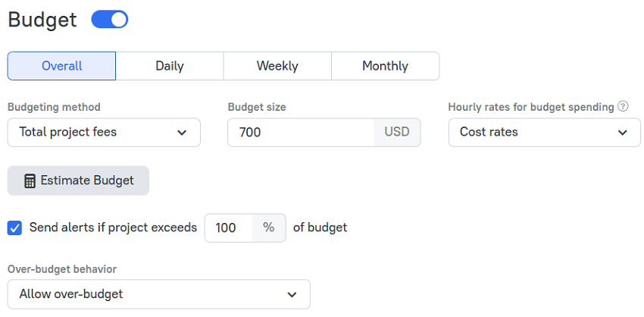
Task: Turn off the Budget toggle switch
Action: [x=110, y=20]
